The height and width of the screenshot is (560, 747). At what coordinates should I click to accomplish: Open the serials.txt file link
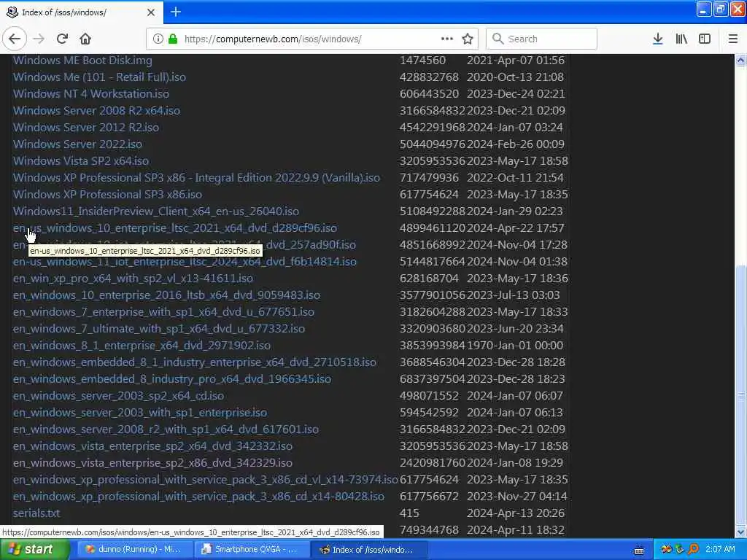coord(36,513)
